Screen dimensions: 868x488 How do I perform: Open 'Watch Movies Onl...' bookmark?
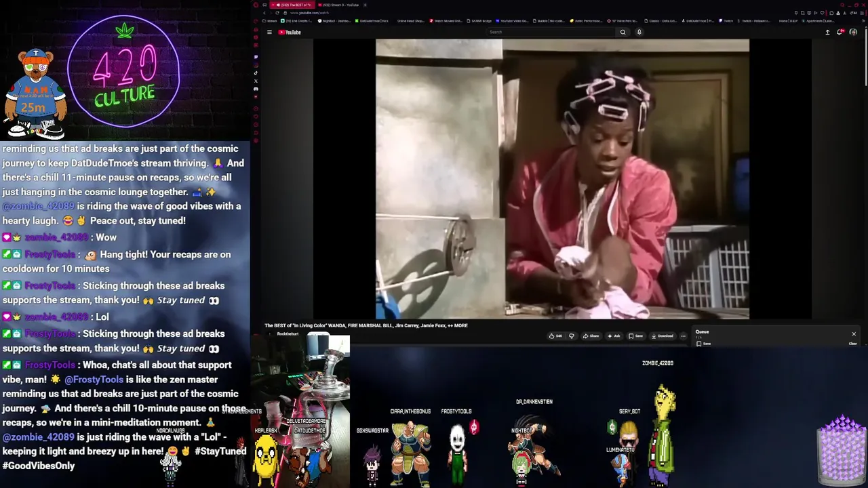[x=446, y=21]
